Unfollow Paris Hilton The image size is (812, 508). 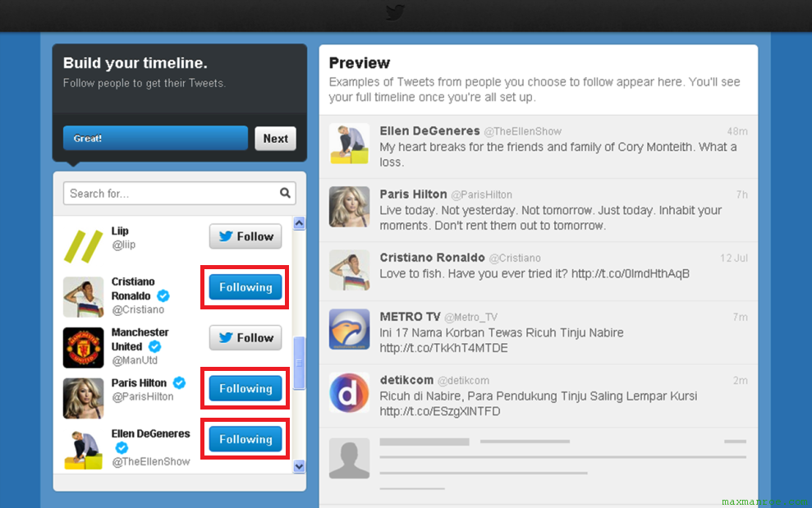(x=244, y=388)
